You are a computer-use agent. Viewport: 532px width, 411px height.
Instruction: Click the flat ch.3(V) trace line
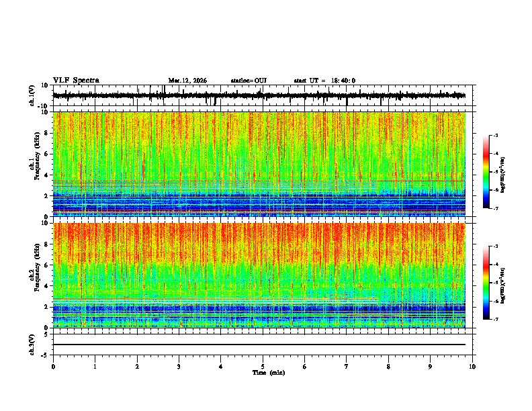click(x=259, y=345)
